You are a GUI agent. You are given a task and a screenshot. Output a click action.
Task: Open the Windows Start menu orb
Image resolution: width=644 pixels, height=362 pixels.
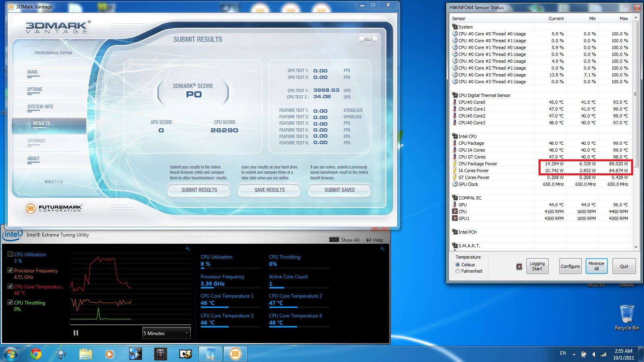(11, 354)
